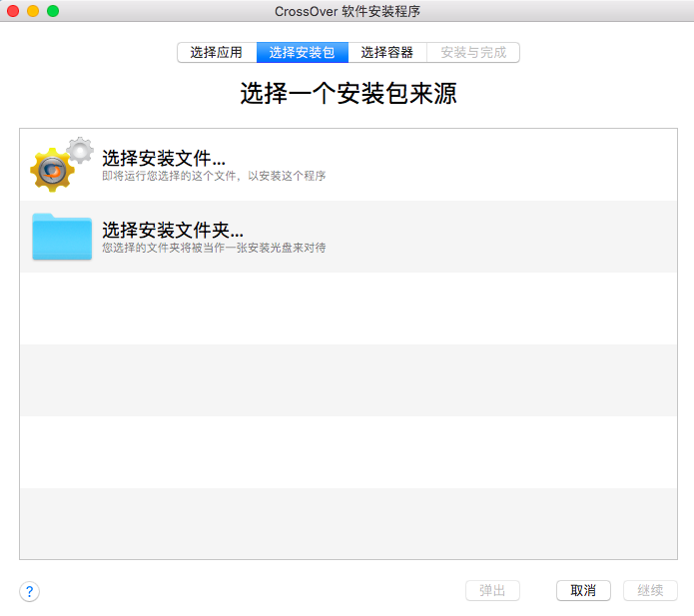
Task: Click the first empty row below 选择安装文件夹...
Action: coord(347,308)
